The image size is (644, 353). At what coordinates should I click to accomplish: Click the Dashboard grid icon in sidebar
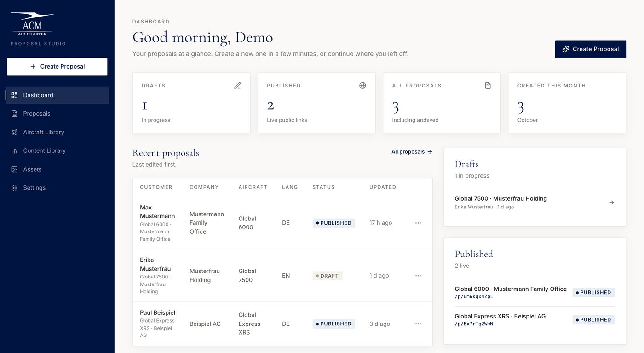14,95
